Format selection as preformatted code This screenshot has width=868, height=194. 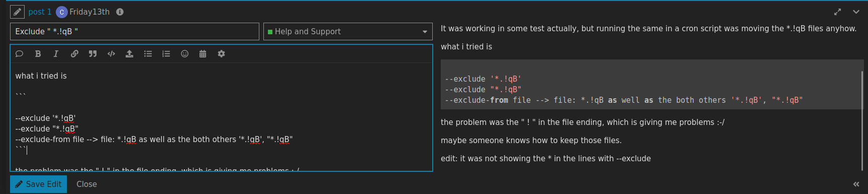coord(111,54)
